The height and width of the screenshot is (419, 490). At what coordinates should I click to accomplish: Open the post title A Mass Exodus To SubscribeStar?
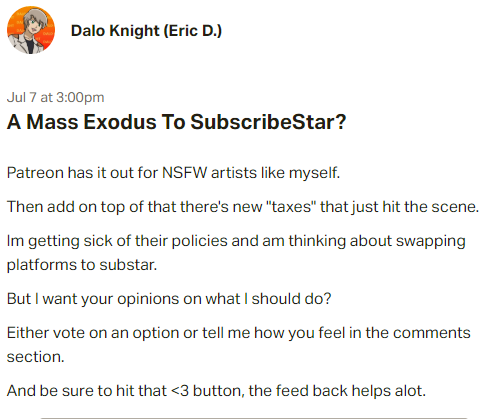176,122
